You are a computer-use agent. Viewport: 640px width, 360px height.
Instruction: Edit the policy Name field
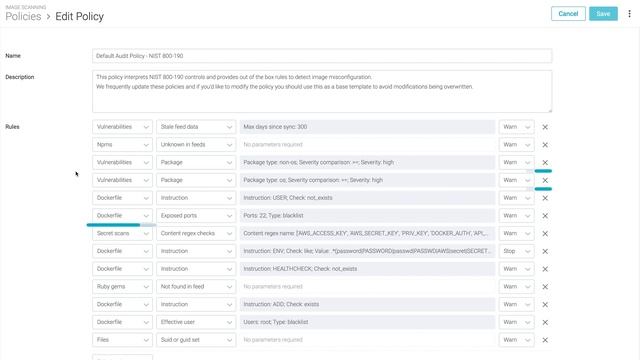click(x=322, y=56)
